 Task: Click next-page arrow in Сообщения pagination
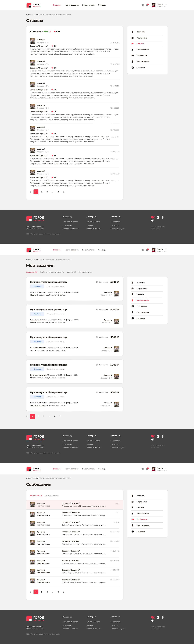63,592
